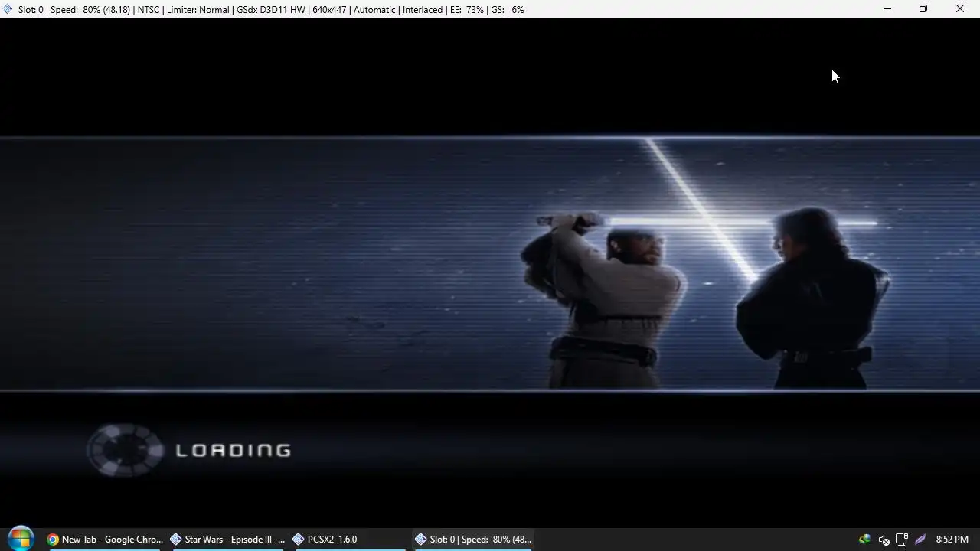Switch to Google Chrome New Tab window

point(105,540)
